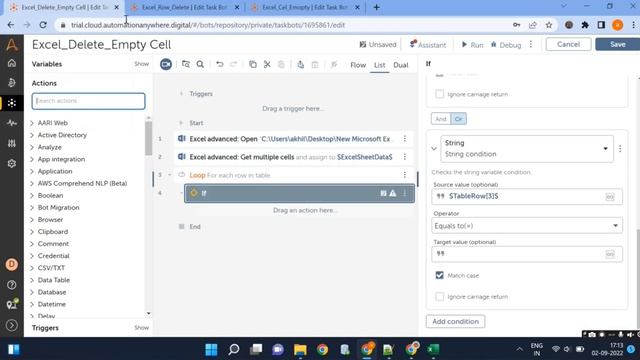Open the Manage sidebar icon

pyautogui.click(x=12, y=143)
